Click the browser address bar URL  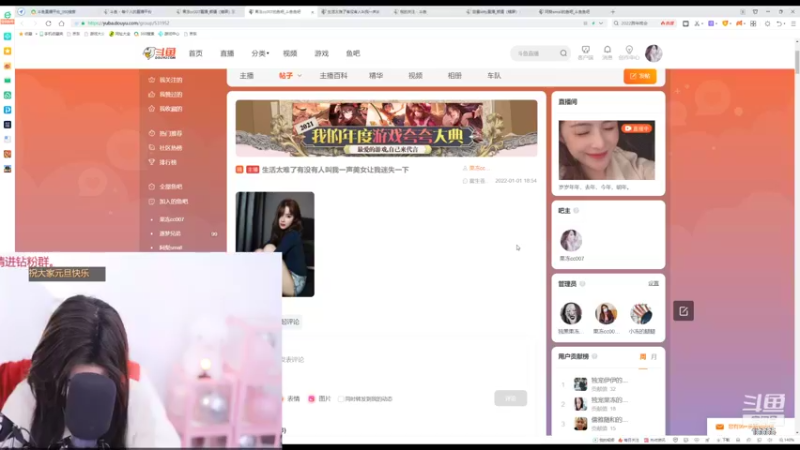coord(129,23)
